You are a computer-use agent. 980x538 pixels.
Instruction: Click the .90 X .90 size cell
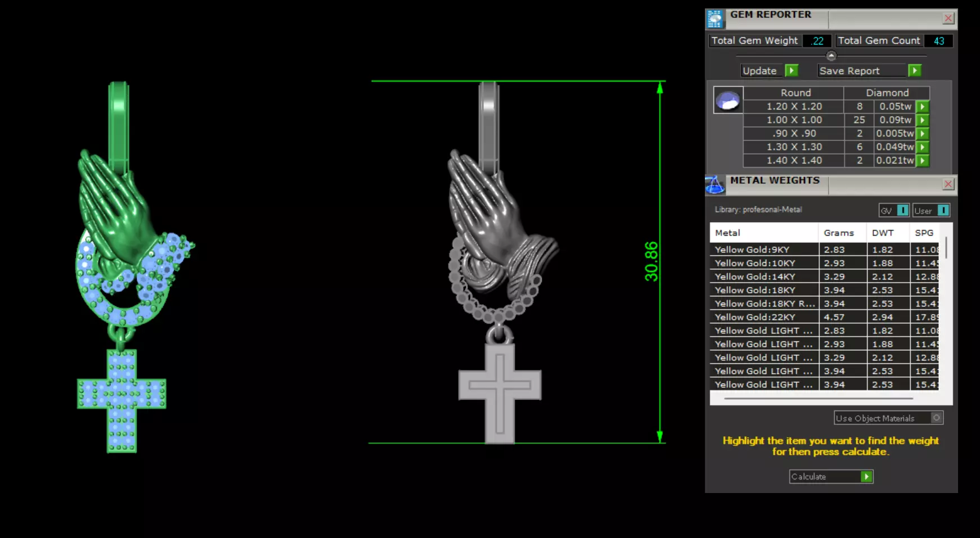click(794, 133)
